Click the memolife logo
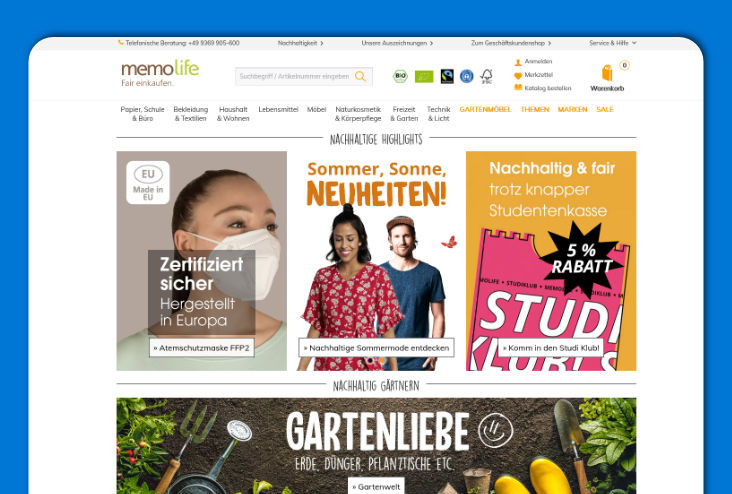Viewport: 732px width, 494px height. tap(160, 72)
